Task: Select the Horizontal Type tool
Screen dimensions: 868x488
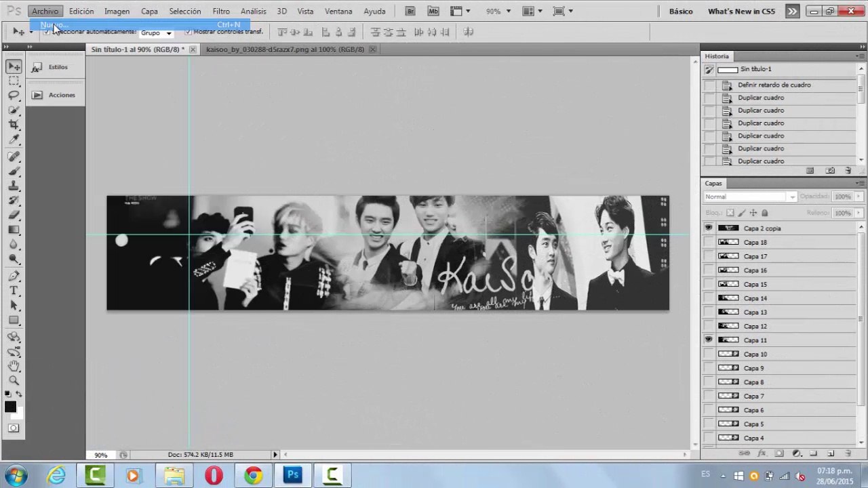Action: pyautogui.click(x=14, y=291)
